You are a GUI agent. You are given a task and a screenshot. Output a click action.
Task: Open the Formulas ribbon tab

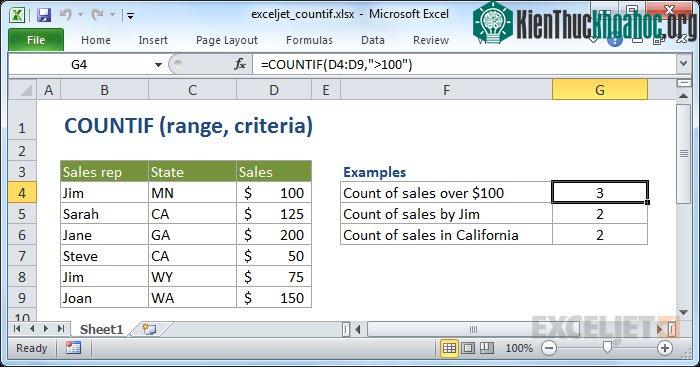[x=309, y=40]
